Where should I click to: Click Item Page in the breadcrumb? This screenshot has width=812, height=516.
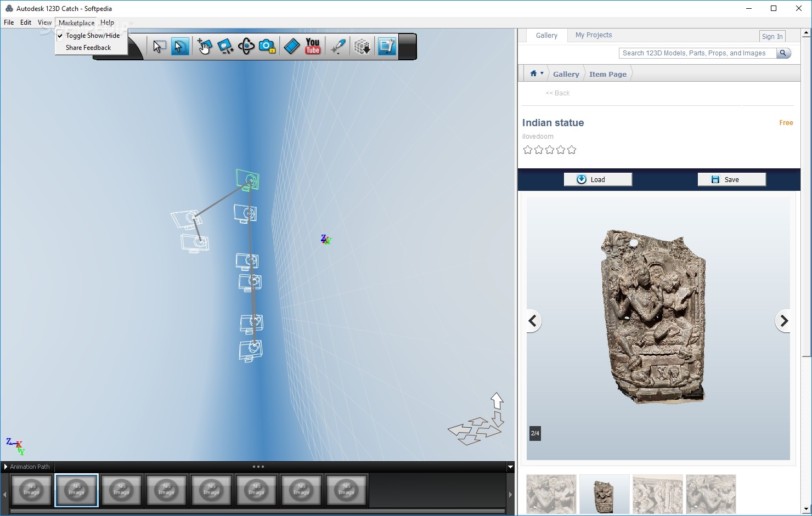(x=608, y=74)
